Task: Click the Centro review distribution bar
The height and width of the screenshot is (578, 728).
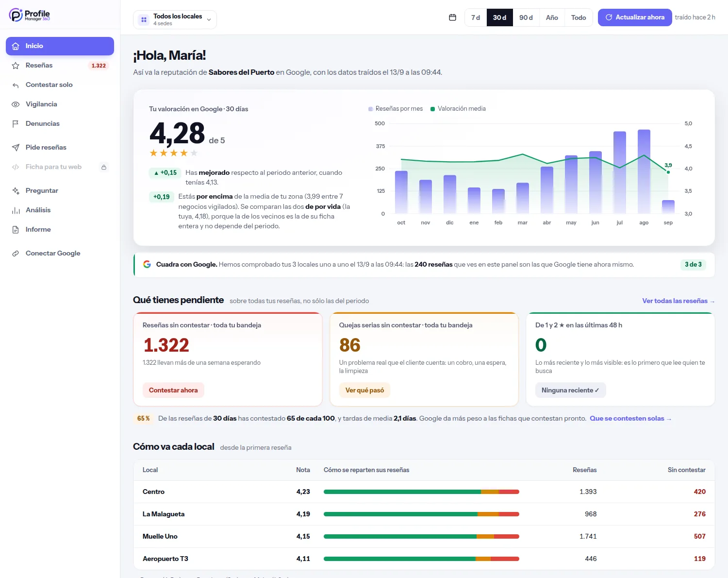Action: tap(421, 492)
